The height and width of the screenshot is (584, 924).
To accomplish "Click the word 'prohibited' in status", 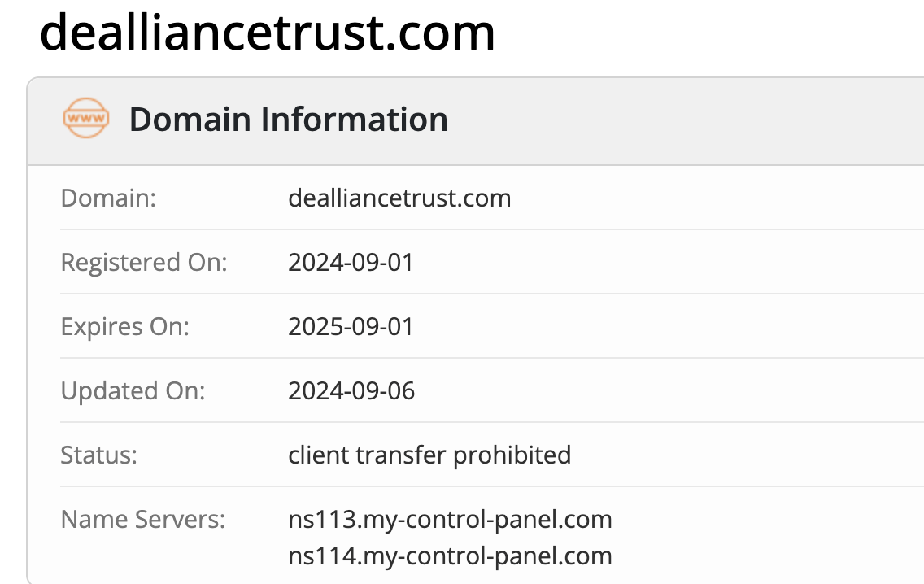I will click(512, 455).
